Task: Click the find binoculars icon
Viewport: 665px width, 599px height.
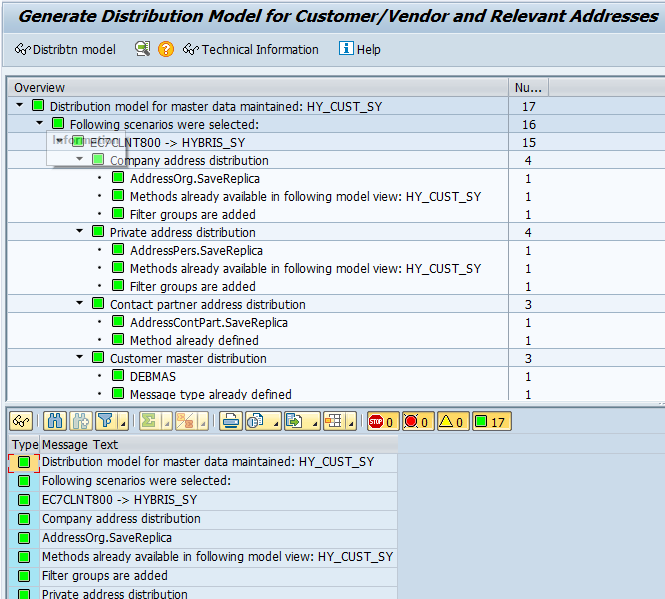Action: pyautogui.click(x=55, y=422)
